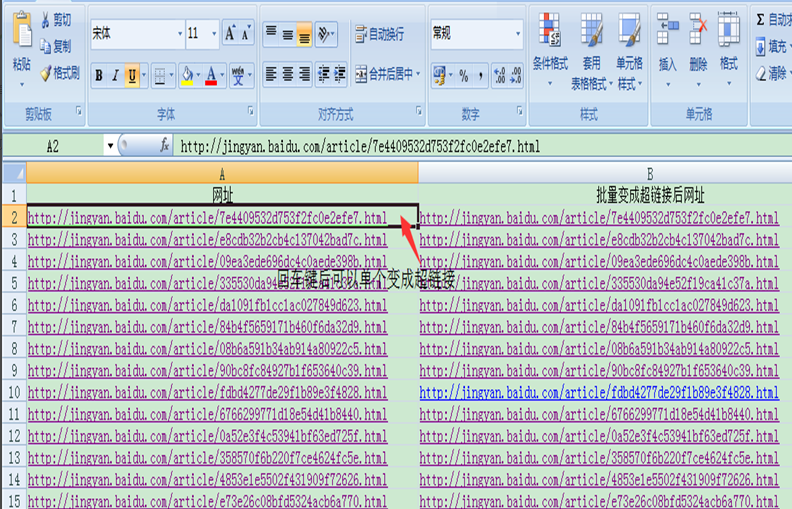Click the Insert Function fx icon
Viewport: 792px width, 509px height.
point(164,146)
